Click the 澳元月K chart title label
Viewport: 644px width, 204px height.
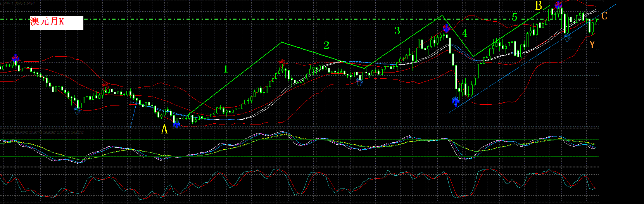tap(57, 23)
